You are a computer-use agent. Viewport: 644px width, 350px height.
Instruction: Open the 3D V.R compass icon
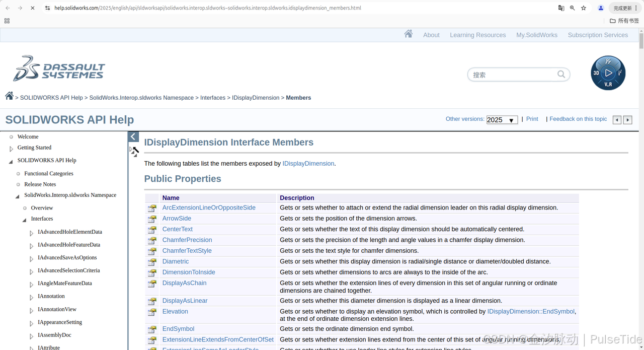(x=608, y=73)
